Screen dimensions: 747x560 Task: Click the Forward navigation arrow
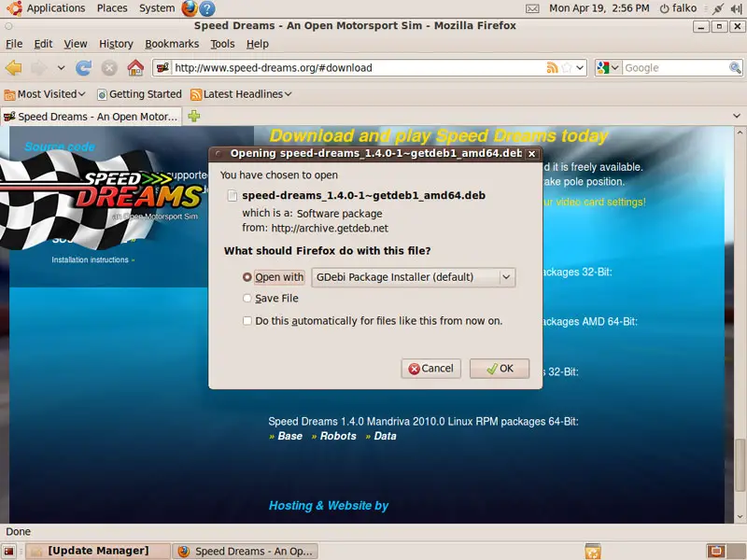(39, 67)
